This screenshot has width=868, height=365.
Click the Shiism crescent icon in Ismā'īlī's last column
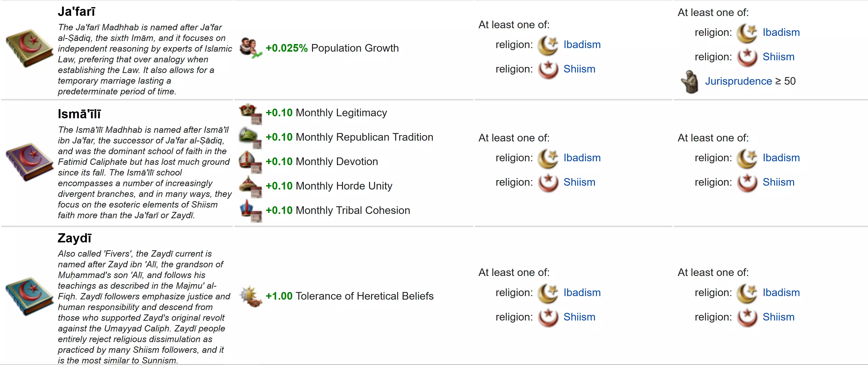coord(747,182)
